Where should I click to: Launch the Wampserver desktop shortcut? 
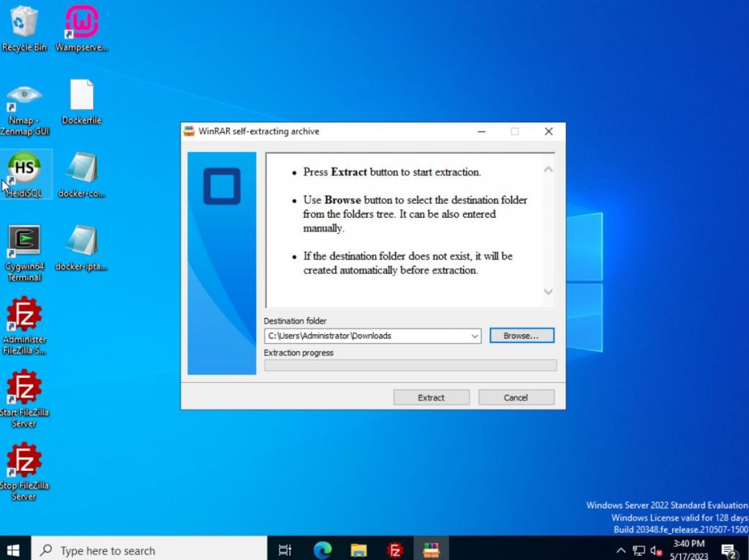pyautogui.click(x=80, y=22)
